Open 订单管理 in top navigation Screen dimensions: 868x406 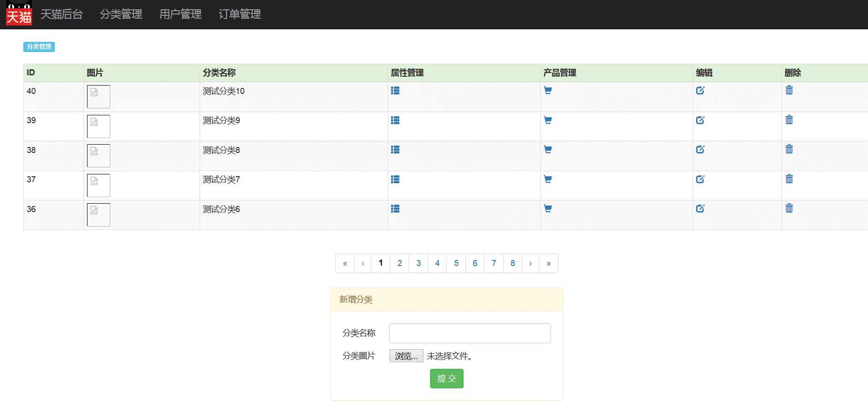click(240, 14)
